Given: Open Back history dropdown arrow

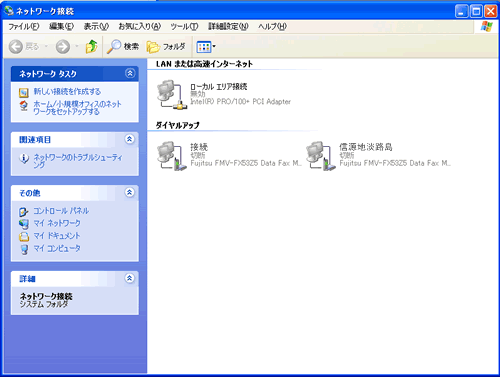Looking at the screenshot, I should (46, 46).
